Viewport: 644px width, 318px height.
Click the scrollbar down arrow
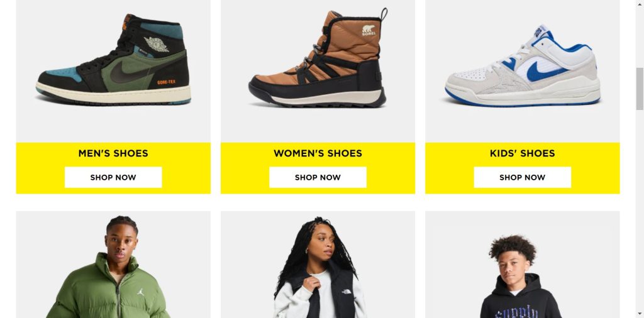pos(640,314)
